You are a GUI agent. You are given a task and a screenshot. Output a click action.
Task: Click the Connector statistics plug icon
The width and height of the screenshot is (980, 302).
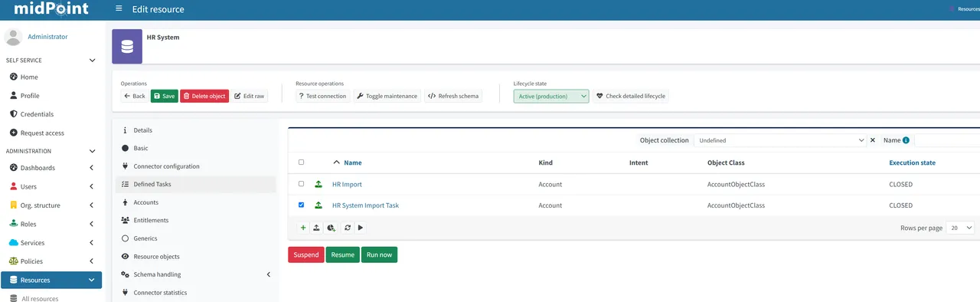[125, 292]
